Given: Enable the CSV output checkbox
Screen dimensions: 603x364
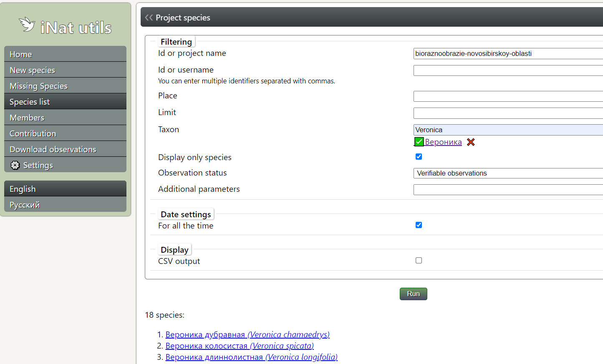Looking at the screenshot, I should [419, 261].
